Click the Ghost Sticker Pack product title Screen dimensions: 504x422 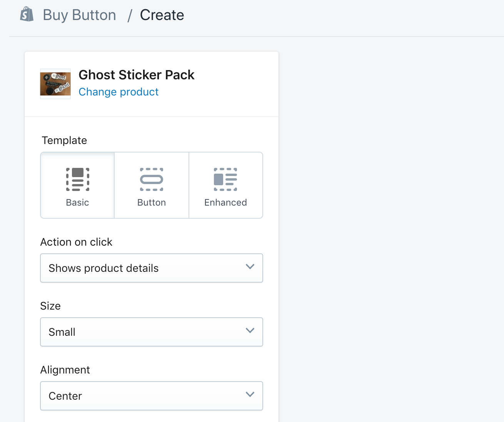[x=137, y=75]
